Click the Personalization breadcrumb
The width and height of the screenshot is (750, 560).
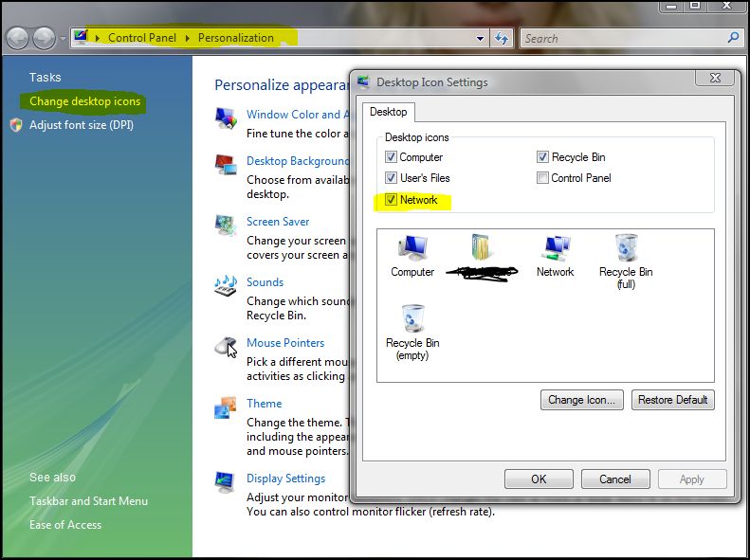[x=236, y=38]
